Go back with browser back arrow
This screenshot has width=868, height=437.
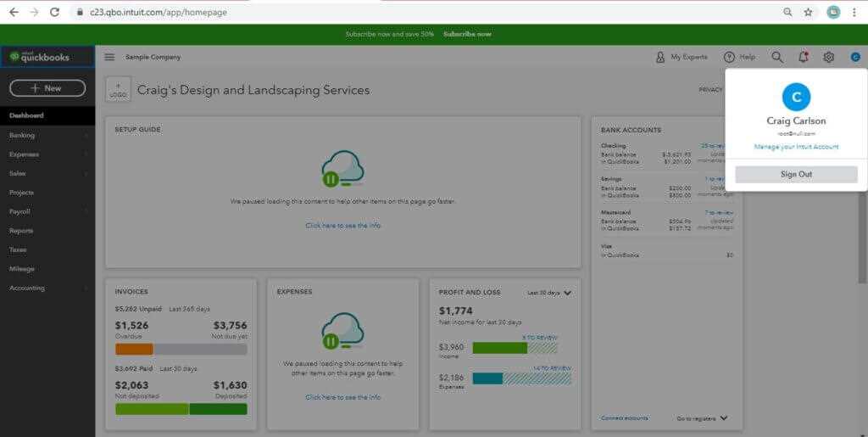(14, 12)
